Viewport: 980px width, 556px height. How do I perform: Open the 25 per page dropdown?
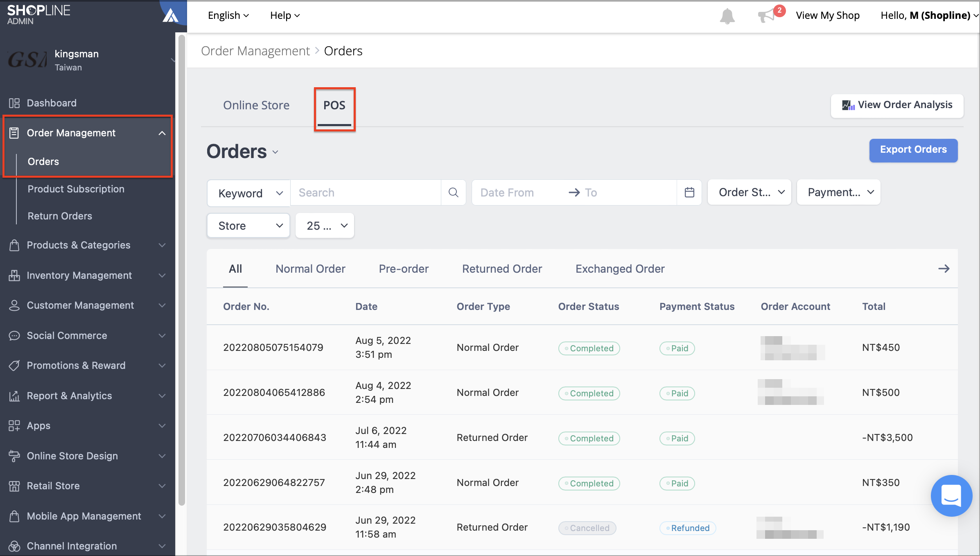coord(325,226)
